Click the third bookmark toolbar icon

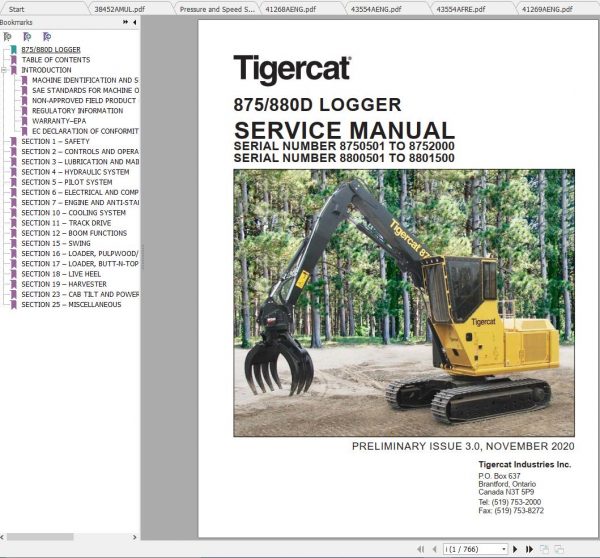(47, 37)
